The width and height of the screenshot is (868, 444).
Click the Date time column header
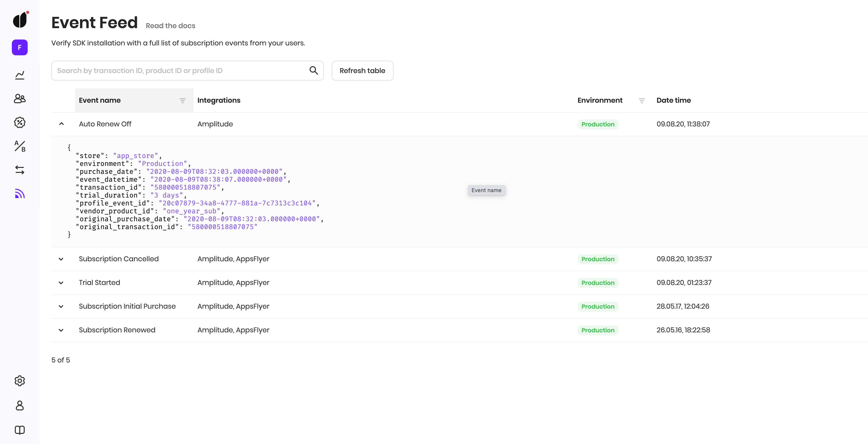click(673, 100)
